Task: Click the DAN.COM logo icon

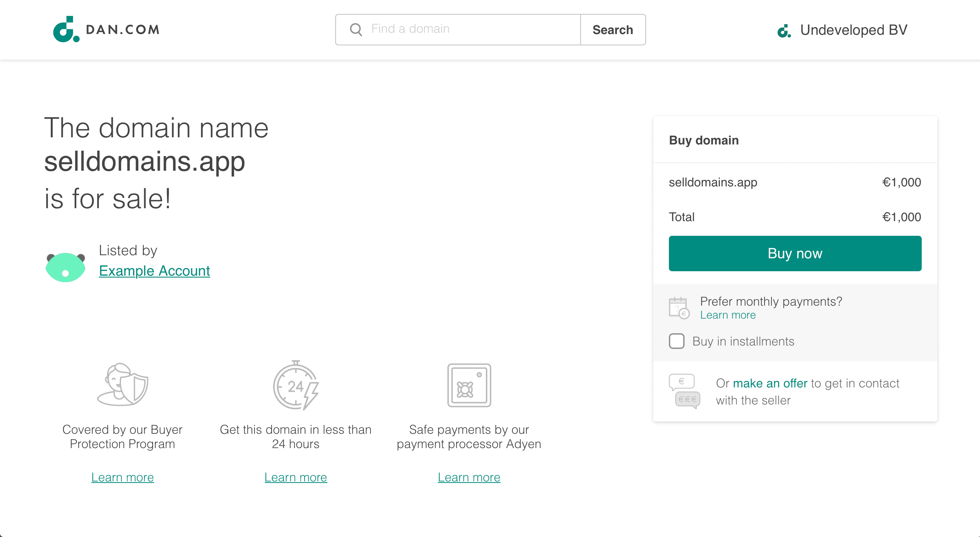Action: pyautogui.click(x=66, y=29)
